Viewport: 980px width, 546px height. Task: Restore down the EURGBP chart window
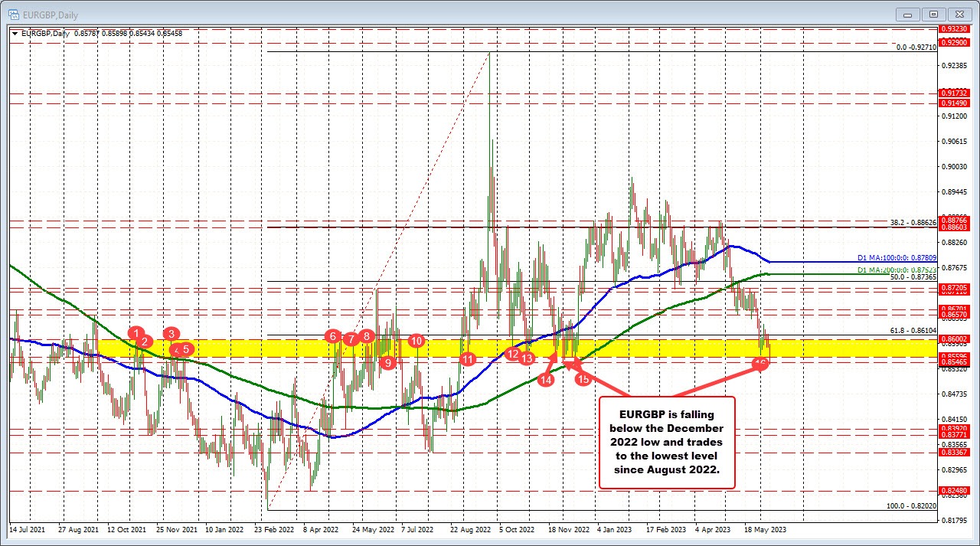[x=933, y=14]
